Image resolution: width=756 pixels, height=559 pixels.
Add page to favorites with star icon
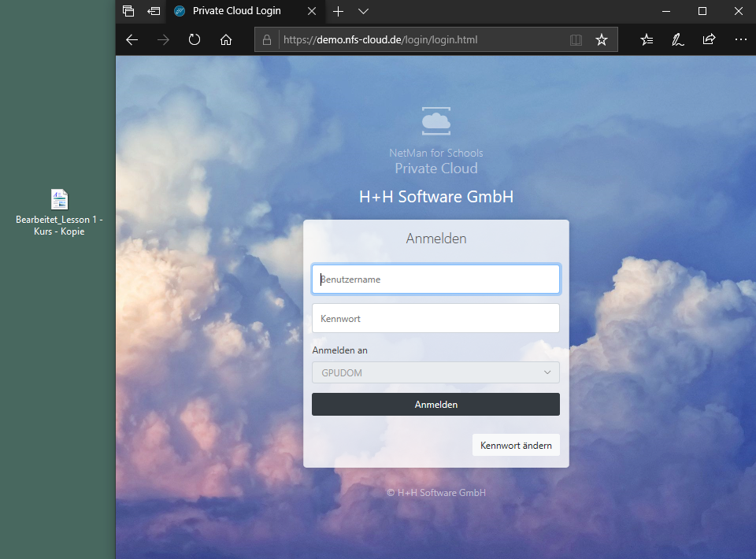601,39
